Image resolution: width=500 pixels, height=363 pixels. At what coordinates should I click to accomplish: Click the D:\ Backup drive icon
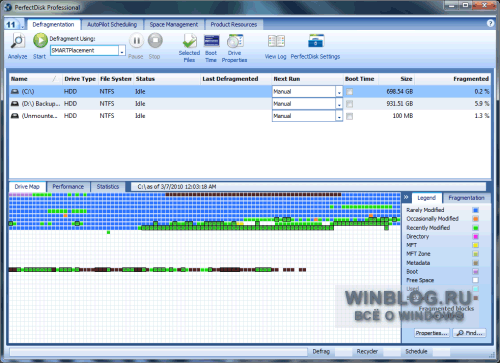coord(15,104)
